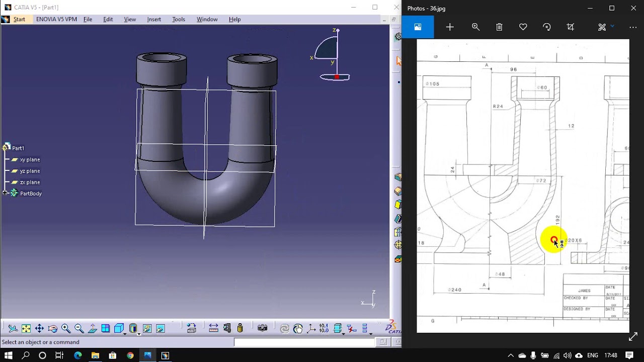
Task: Toggle Swap Visible Space icon
Action: click(160, 328)
